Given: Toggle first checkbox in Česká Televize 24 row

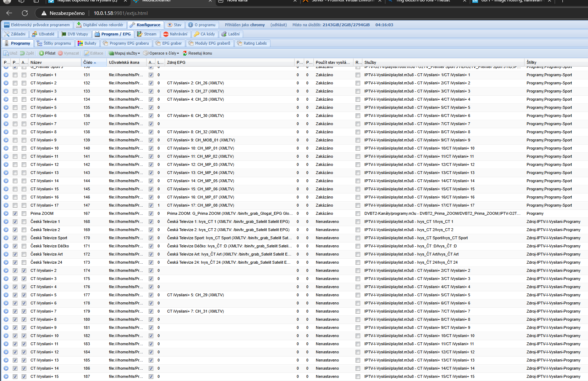Looking at the screenshot, I should click(15, 262).
